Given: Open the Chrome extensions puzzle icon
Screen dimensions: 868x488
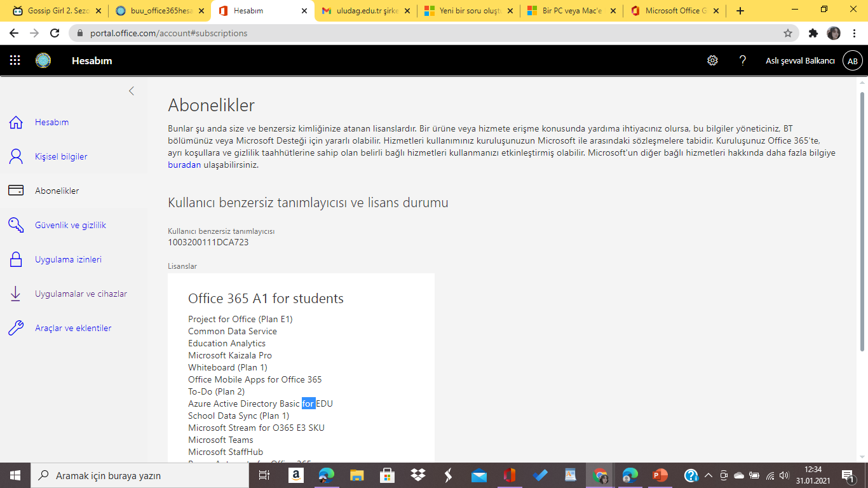Looking at the screenshot, I should (x=813, y=33).
